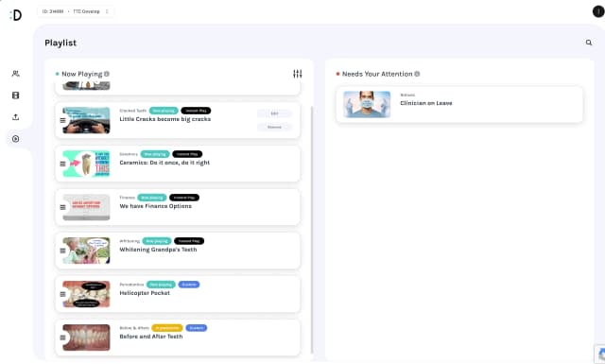
Task: Click the title Helicopter Pocket
Action: tap(145, 293)
